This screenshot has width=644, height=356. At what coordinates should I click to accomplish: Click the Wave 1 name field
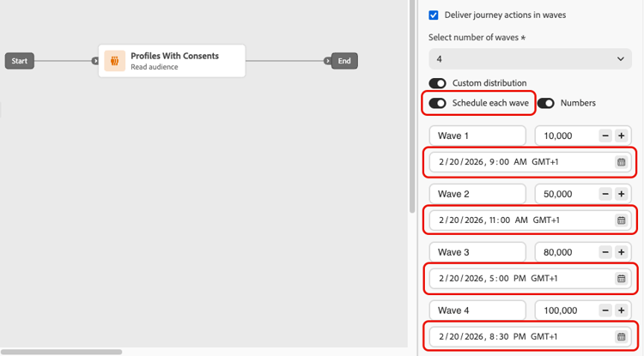tap(477, 136)
